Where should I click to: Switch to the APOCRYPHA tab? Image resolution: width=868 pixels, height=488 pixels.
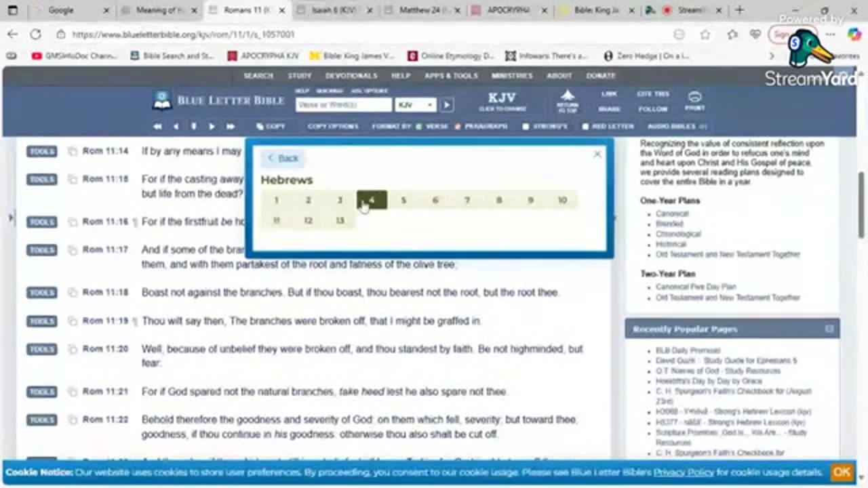(509, 11)
